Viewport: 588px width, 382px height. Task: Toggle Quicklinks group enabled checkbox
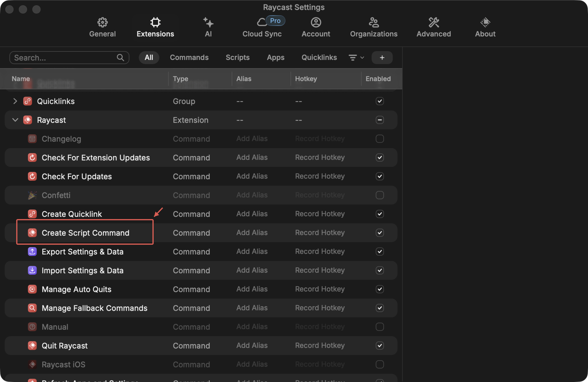coord(380,101)
